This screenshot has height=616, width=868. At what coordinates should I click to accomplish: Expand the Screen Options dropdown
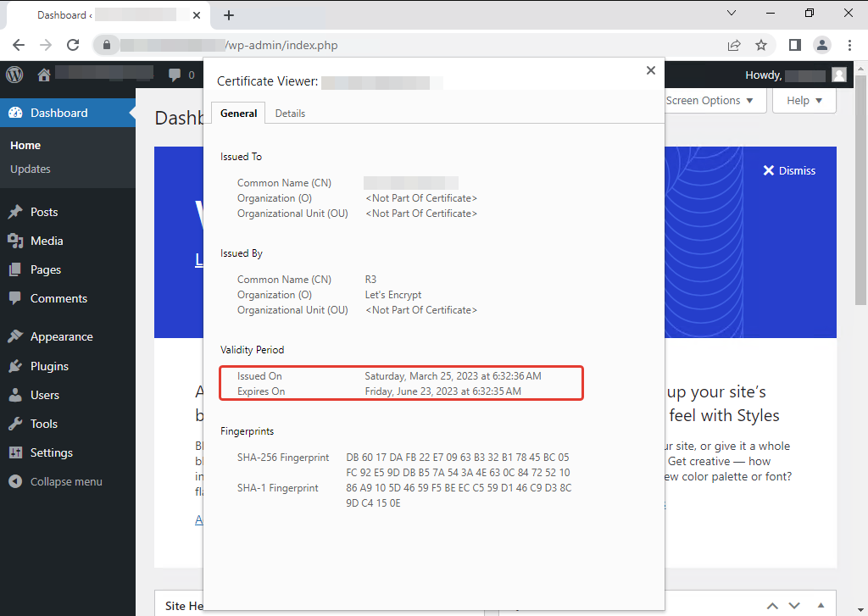pos(709,100)
